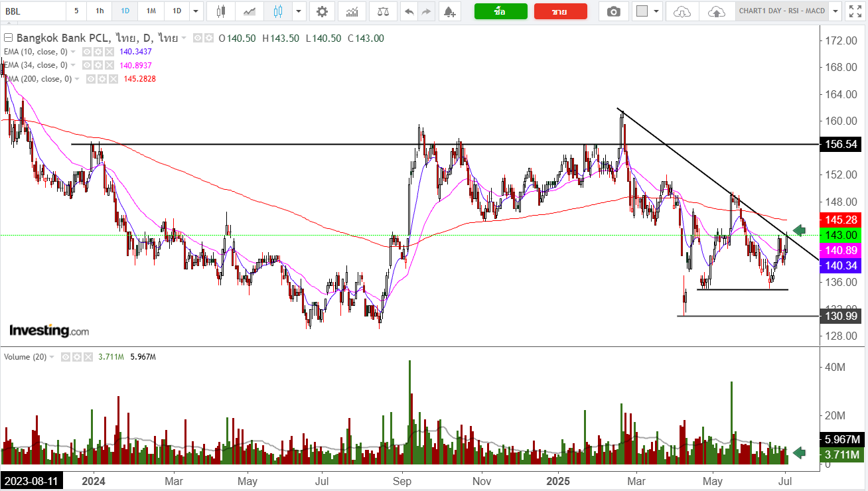Take a chart snapshot with camera
This screenshot has height=491, width=868.
point(614,11)
